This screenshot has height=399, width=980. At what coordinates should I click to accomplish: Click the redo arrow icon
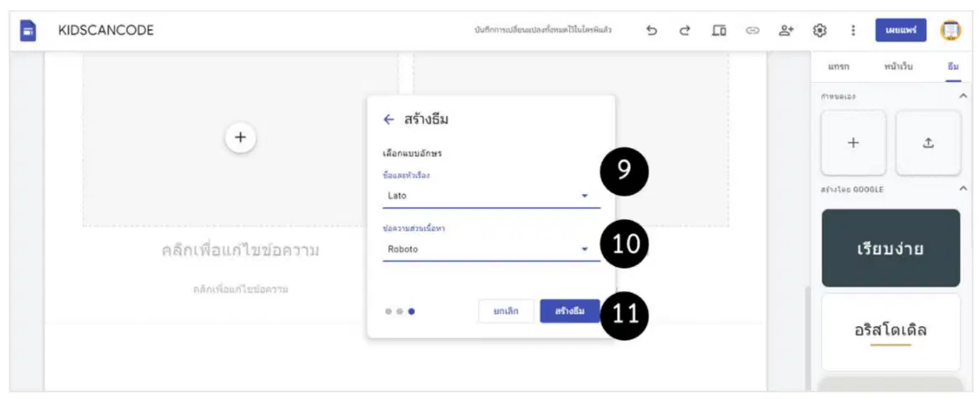(x=685, y=30)
